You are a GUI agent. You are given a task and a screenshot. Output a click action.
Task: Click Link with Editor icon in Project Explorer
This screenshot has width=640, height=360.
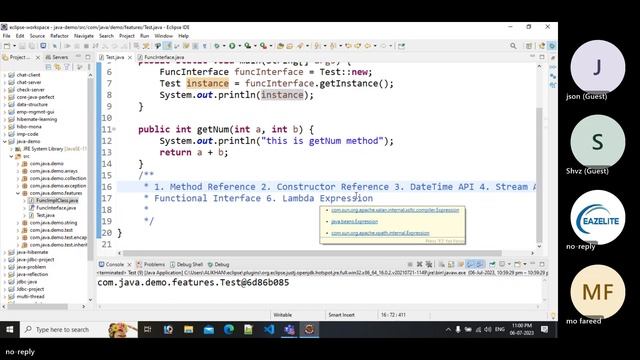(x=58, y=67)
